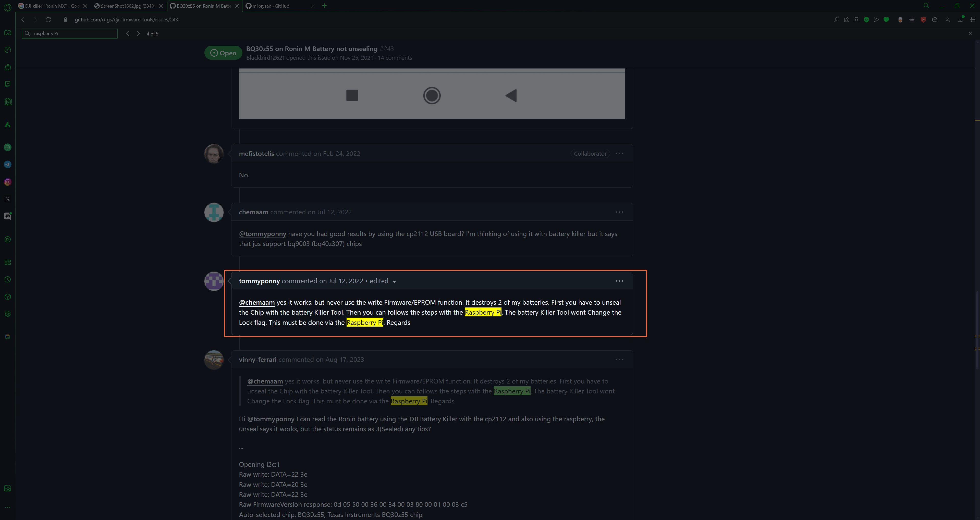The height and width of the screenshot is (520, 980).
Task: Click the find-in-page field containing 'raspberry Pi'
Action: point(70,33)
